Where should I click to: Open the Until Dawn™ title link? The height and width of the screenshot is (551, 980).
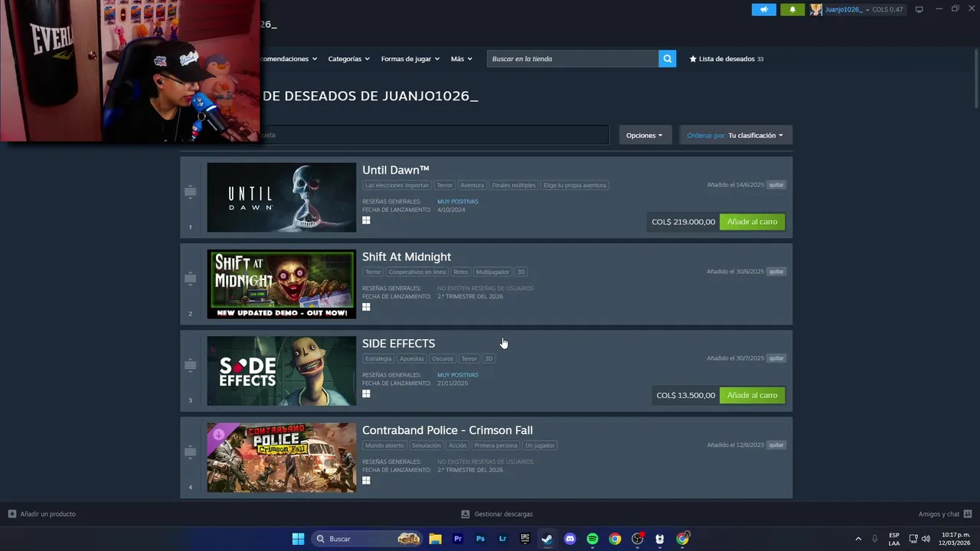click(x=396, y=170)
